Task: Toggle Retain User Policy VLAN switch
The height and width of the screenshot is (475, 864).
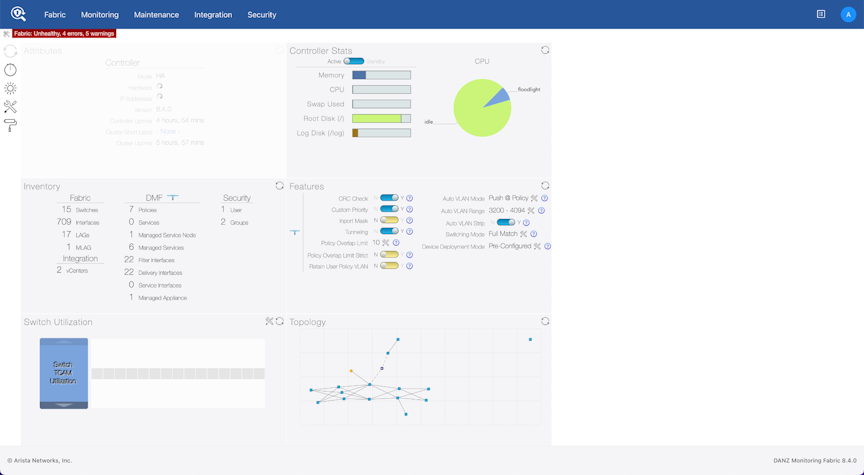Action: pyautogui.click(x=389, y=266)
